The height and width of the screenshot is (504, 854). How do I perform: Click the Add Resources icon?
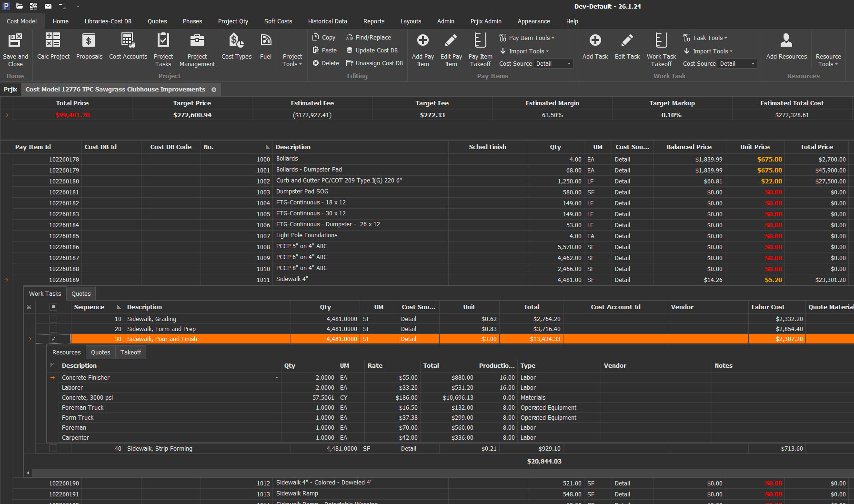(x=786, y=40)
